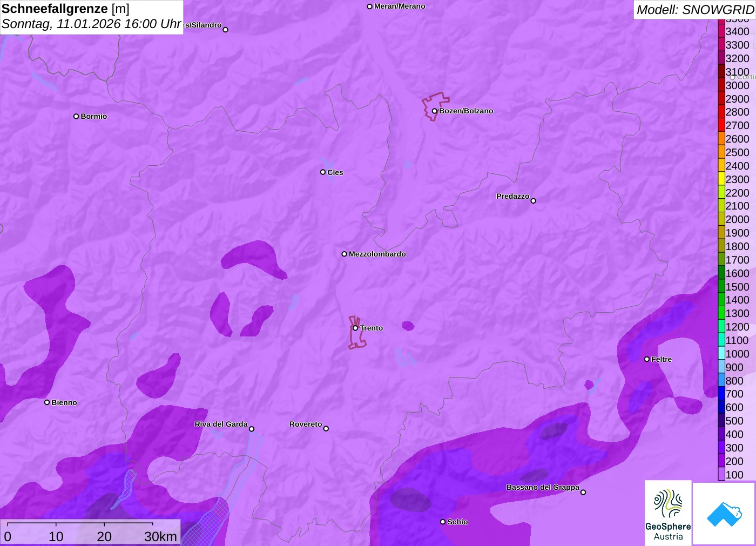Screen dimensions: 756x546
Task: Click the 30km scale bar label
Action: pyautogui.click(x=160, y=537)
